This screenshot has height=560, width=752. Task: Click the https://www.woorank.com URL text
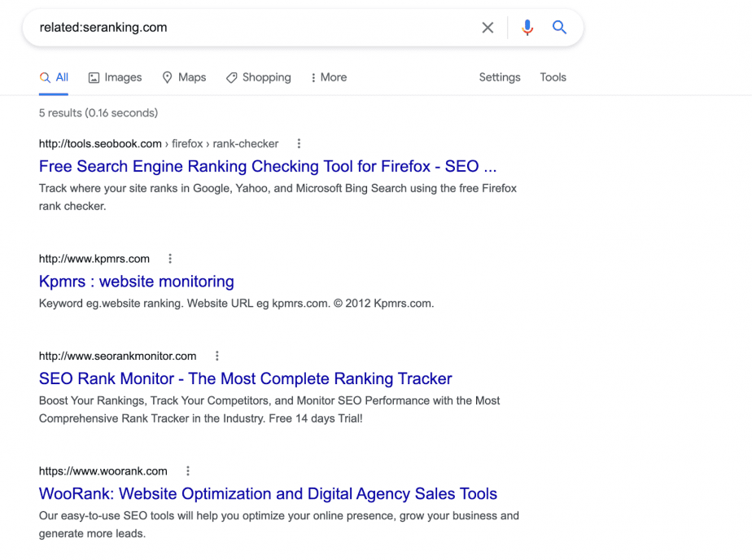[x=103, y=471]
